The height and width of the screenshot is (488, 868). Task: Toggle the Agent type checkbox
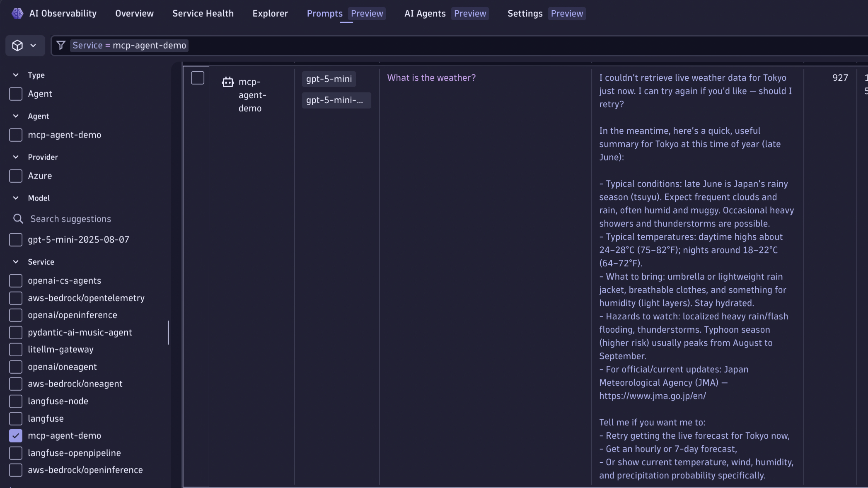pyautogui.click(x=16, y=94)
